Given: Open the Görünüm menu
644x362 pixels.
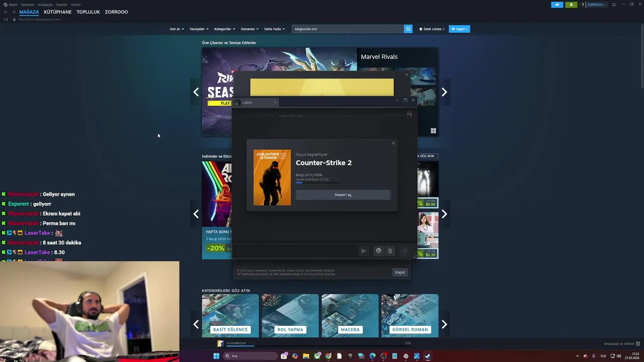Looking at the screenshot, I should pos(28,5).
